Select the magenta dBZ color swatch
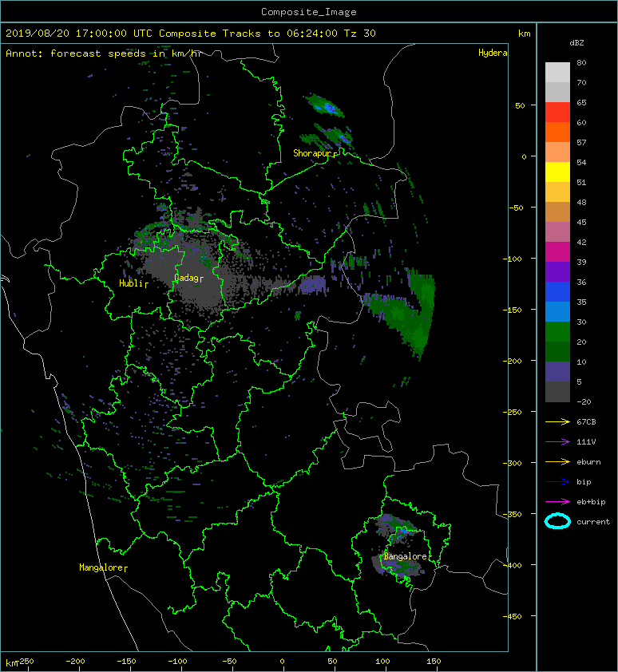 point(557,252)
